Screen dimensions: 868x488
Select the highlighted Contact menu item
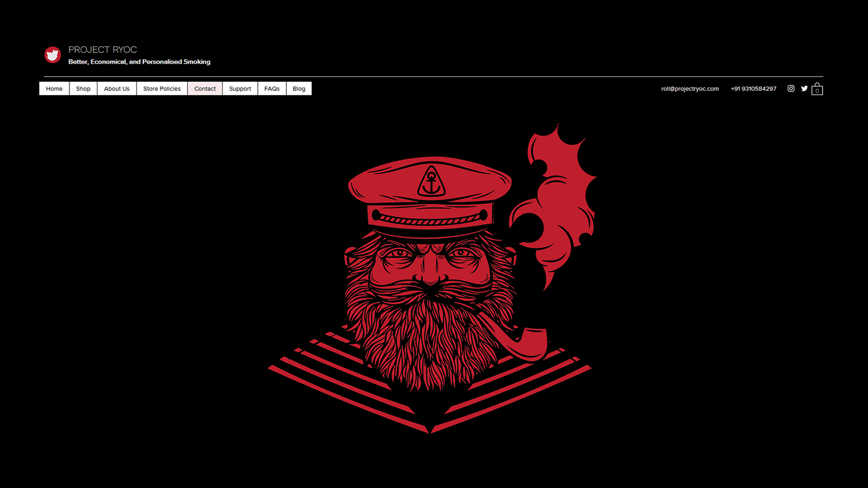pos(205,89)
